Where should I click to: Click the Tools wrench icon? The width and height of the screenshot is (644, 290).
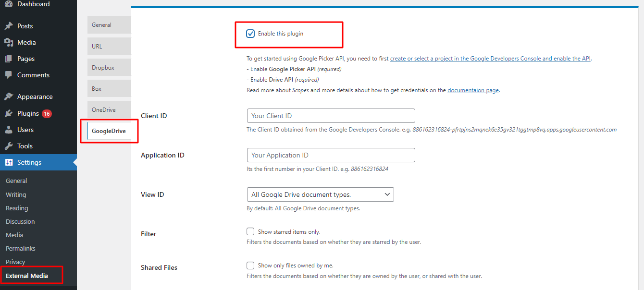click(x=9, y=146)
